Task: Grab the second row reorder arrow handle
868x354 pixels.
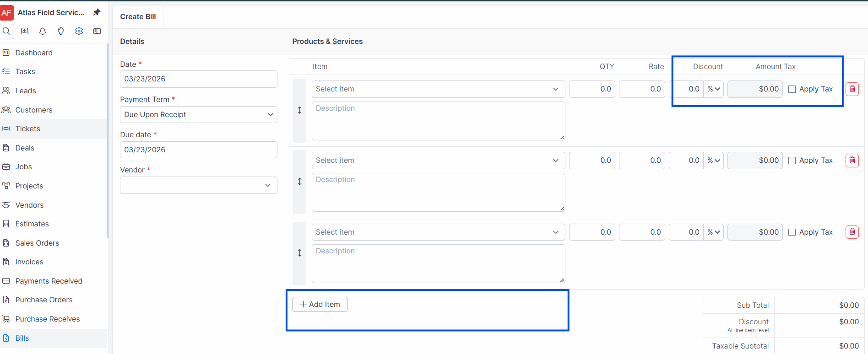Action: point(299,182)
